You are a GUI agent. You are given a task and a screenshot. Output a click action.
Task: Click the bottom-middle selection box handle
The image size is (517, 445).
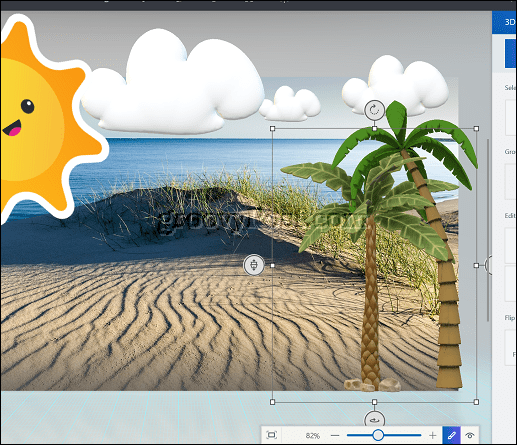pyautogui.click(x=374, y=402)
